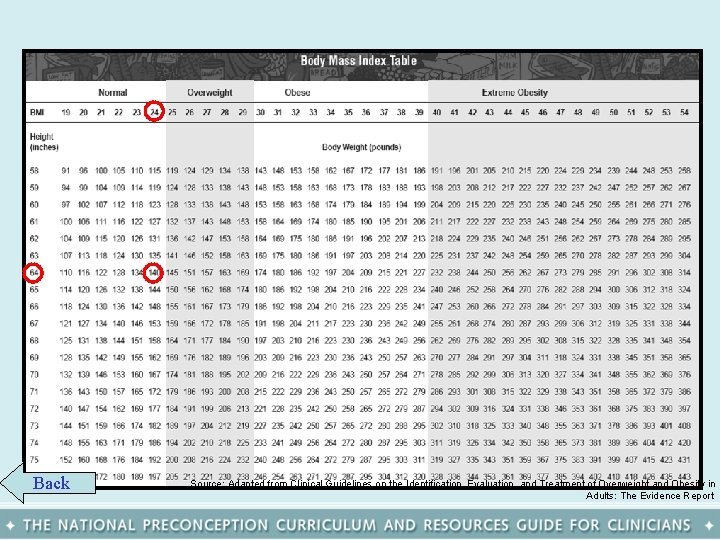Click weight 197 for height 68, BMI 30
The image size is (720, 540).
[x=260, y=340]
